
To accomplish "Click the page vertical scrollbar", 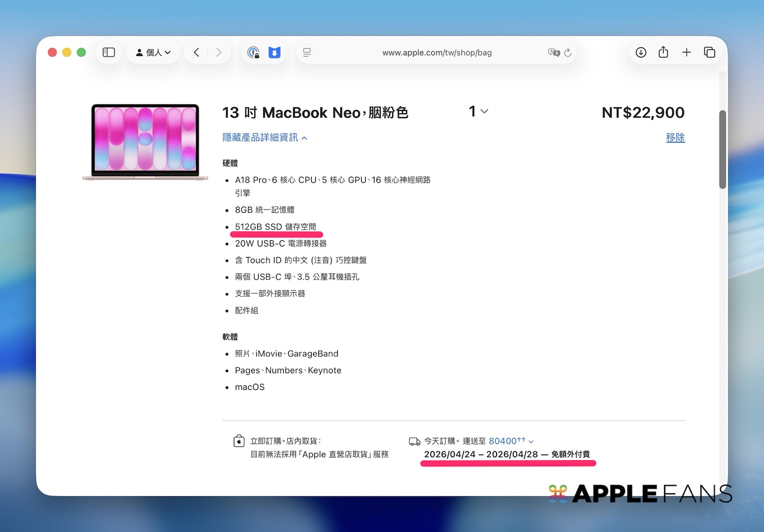I will click(x=722, y=149).
